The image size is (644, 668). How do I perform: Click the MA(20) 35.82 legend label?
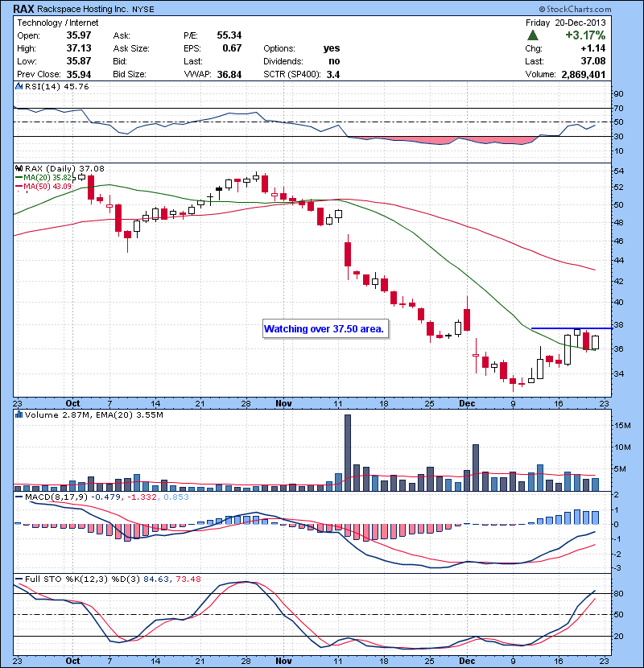[47, 178]
